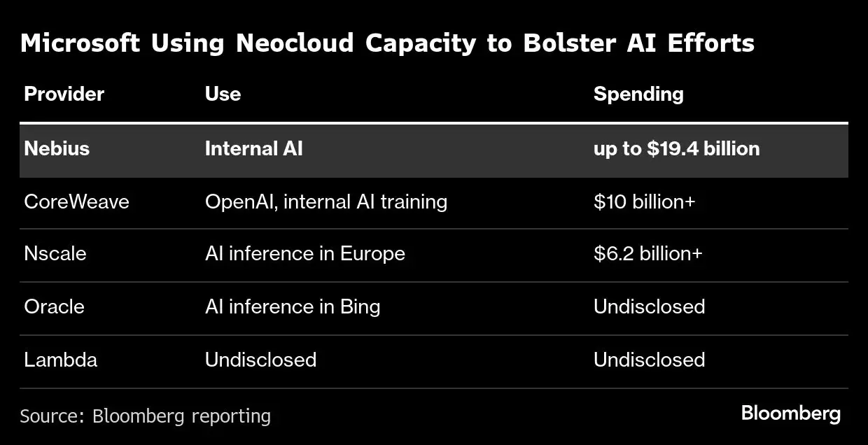Click the AI inference in Bing cell

click(292, 306)
